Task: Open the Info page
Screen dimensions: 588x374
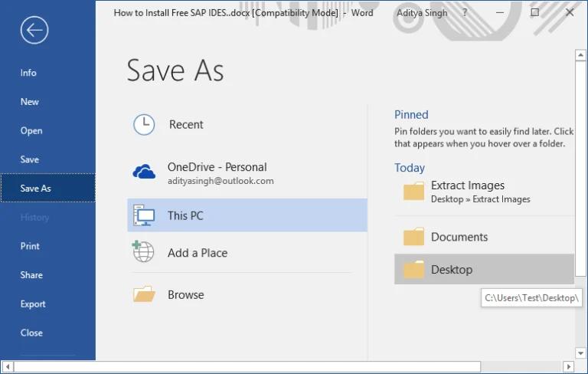Action: 28,73
